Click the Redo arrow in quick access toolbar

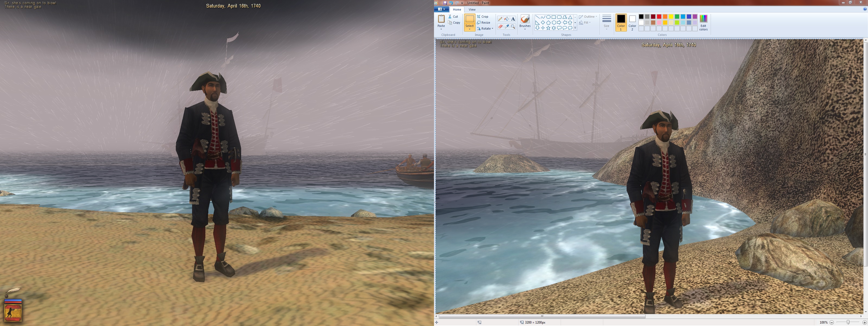click(457, 3)
